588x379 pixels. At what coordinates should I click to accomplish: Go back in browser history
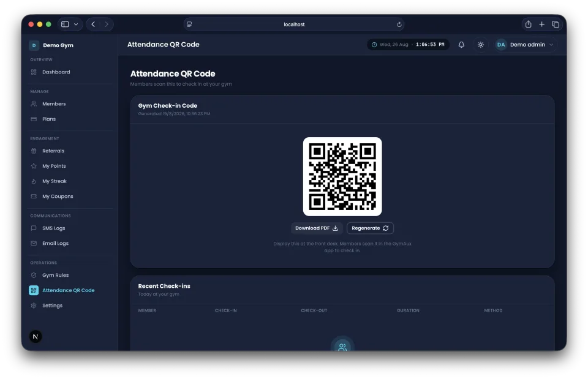tap(93, 24)
